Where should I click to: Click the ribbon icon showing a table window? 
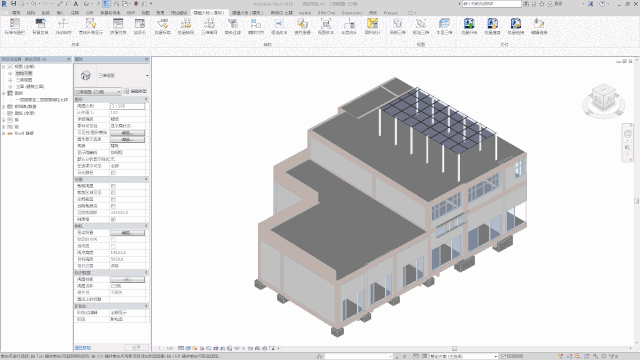coord(118,24)
